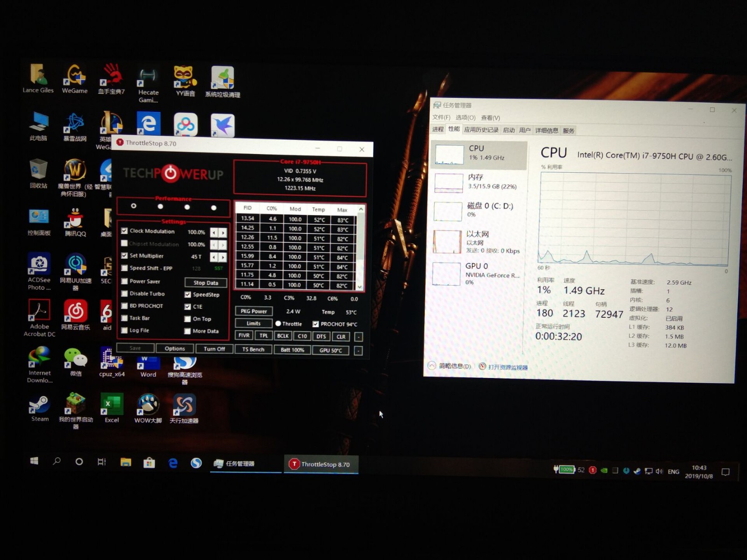Open the 选项(O) menu in Task Manager
This screenshot has width=747, height=560.
(x=465, y=118)
